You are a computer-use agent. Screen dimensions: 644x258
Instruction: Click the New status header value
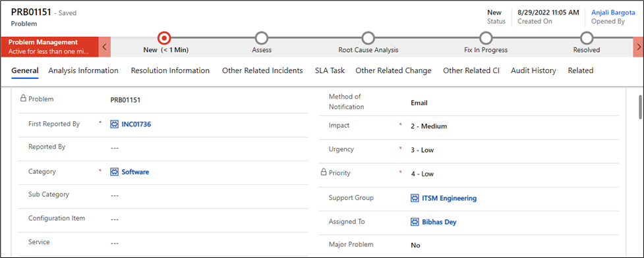pyautogui.click(x=494, y=13)
